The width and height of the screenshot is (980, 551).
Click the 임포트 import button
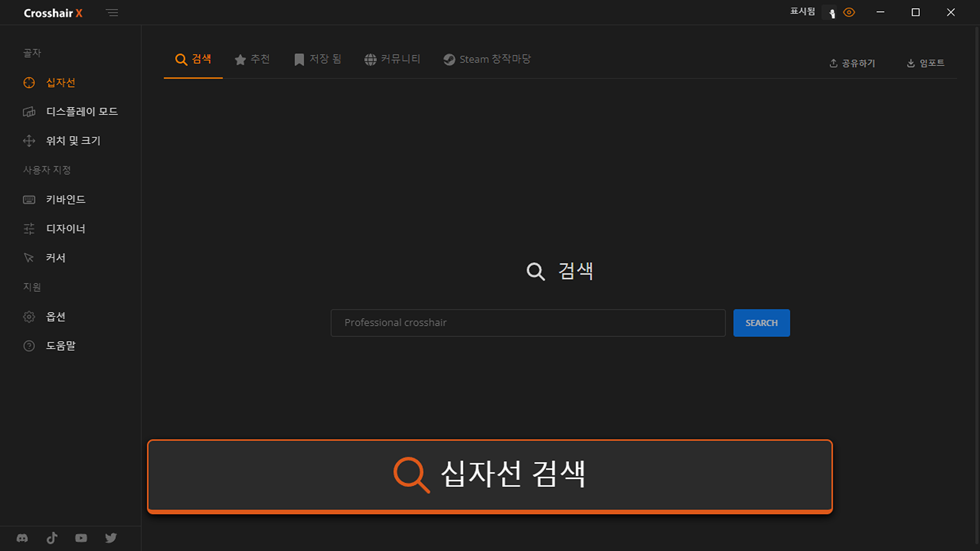point(925,63)
